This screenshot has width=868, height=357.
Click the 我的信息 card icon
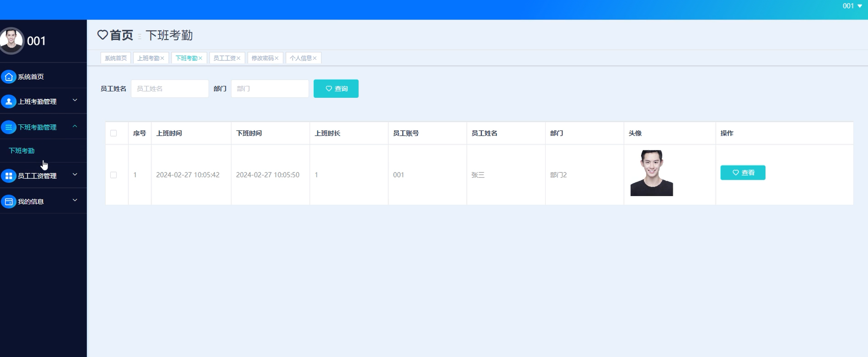(9, 202)
